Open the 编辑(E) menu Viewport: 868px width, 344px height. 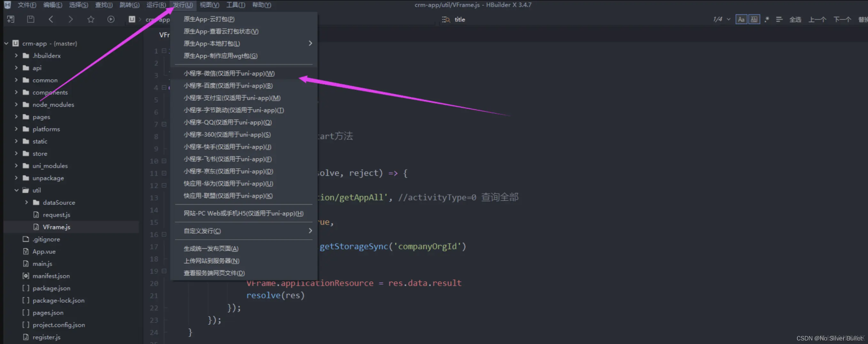pos(53,5)
